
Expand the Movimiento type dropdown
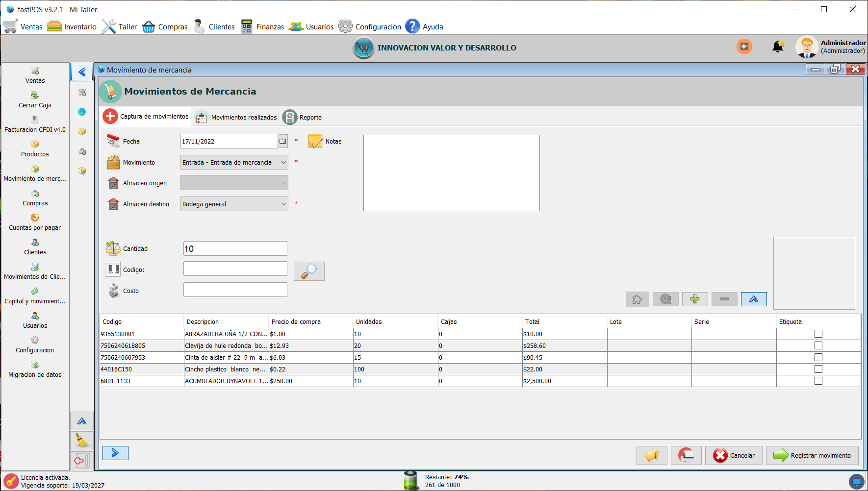tap(283, 162)
